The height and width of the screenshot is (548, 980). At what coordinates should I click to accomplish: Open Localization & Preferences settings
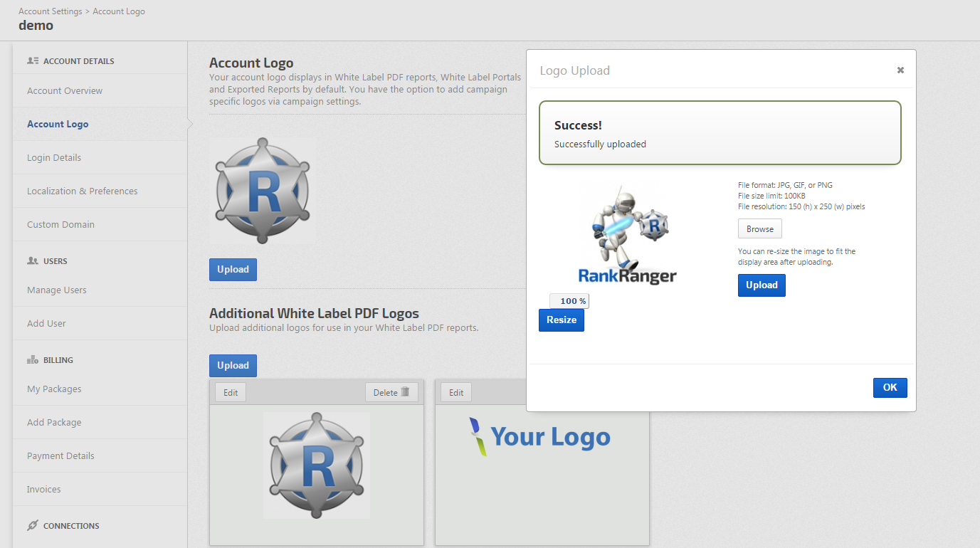[x=83, y=191]
